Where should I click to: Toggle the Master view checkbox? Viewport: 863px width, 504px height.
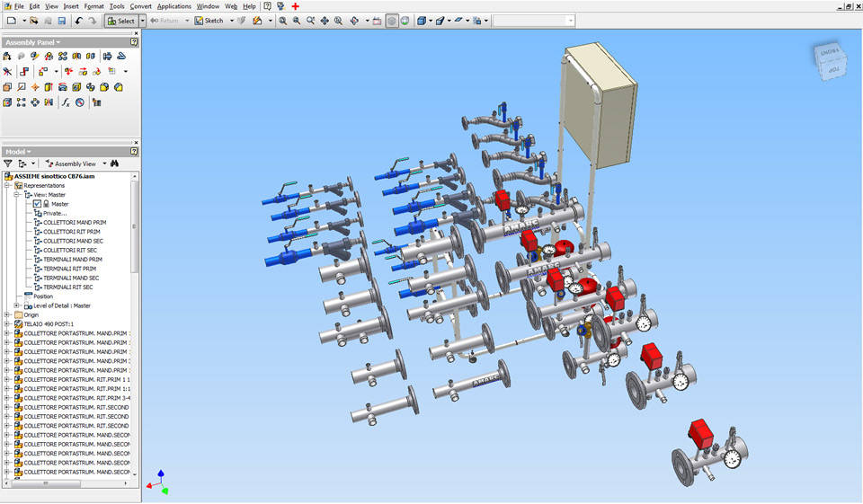37,204
